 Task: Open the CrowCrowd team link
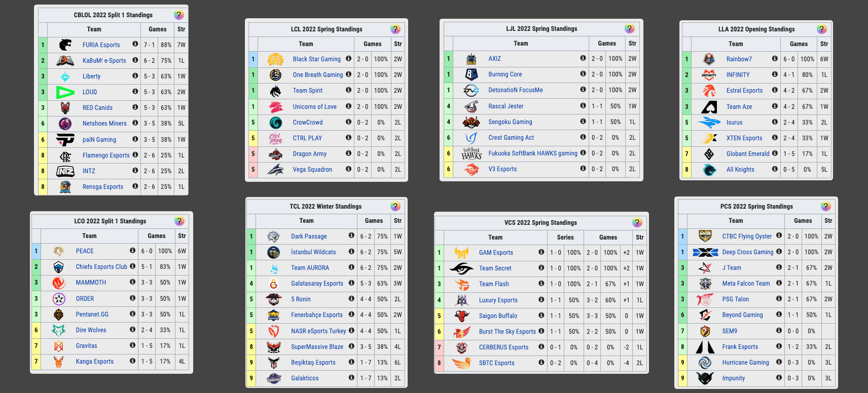(x=308, y=123)
